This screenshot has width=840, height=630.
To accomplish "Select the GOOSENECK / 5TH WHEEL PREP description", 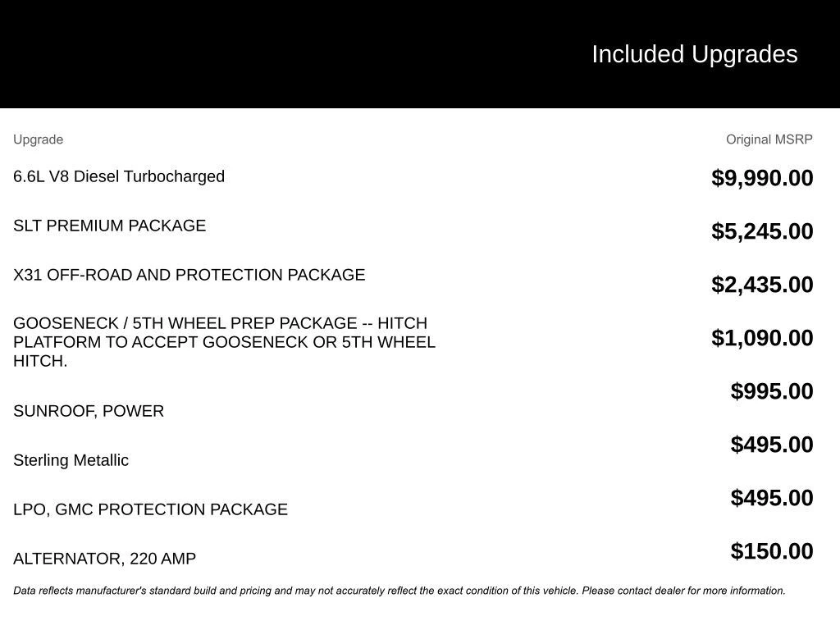I will 224,342.
